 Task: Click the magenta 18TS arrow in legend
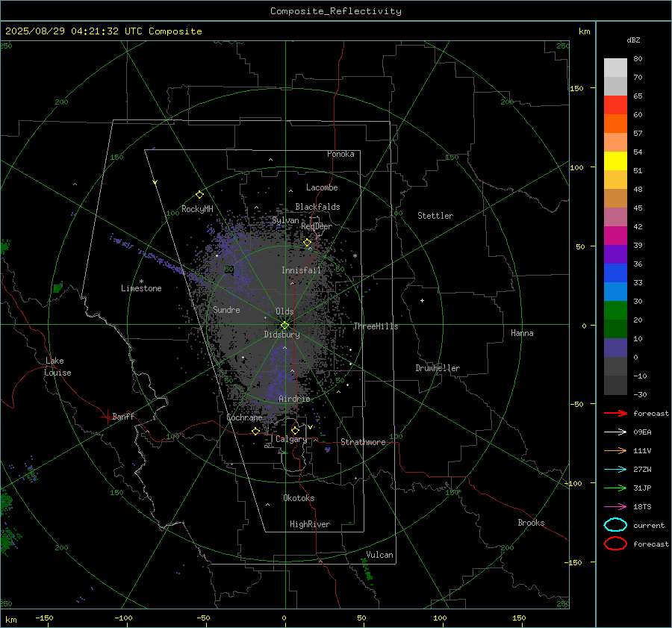click(x=615, y=507)
